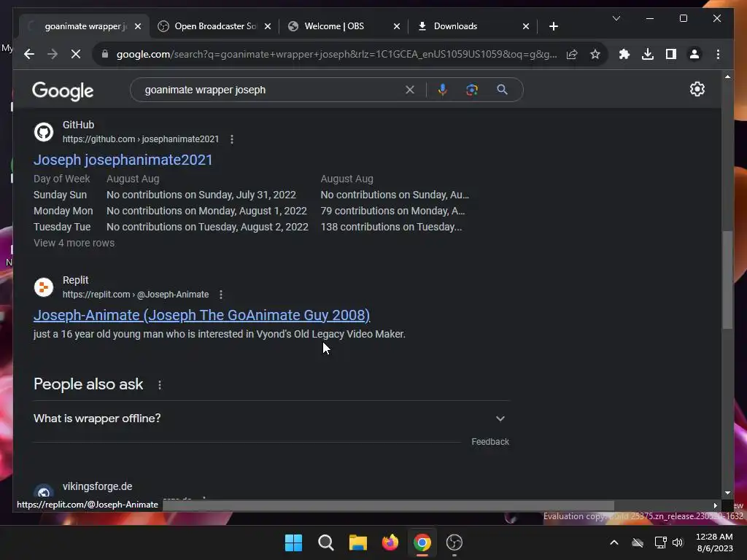This screenshot has width=747, height=560.
Task: Open Chrome profile avatar menu
Action: pyautogui.click(x=694, y=54)
